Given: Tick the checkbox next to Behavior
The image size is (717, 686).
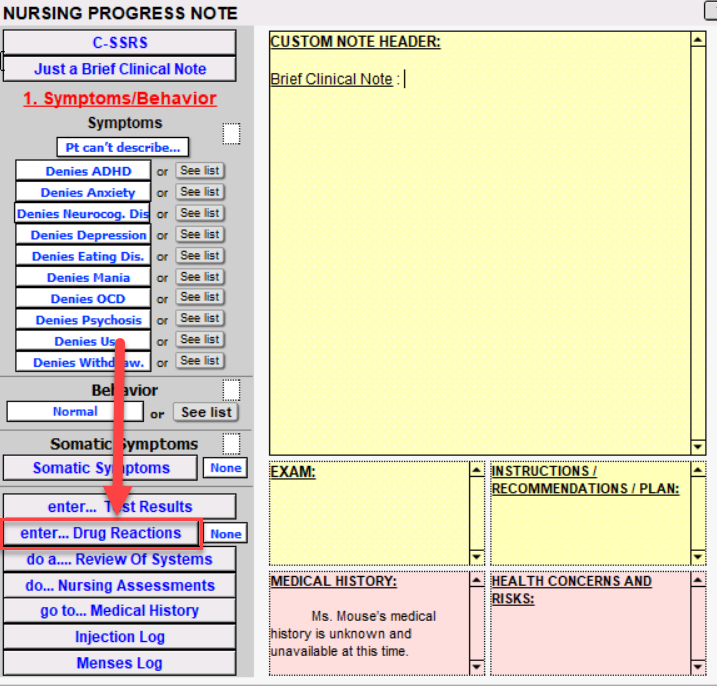Looking at the screenshot, I should pyautogui.click(x=231, y=389).
